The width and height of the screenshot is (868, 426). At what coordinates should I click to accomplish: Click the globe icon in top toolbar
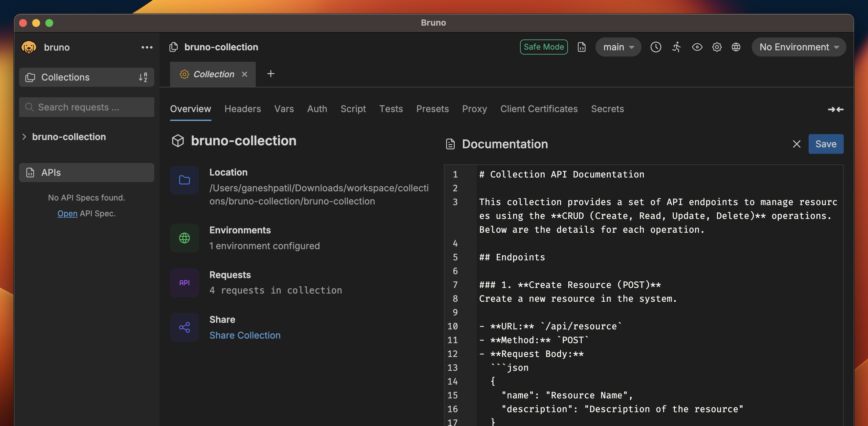tap(736, 47)
